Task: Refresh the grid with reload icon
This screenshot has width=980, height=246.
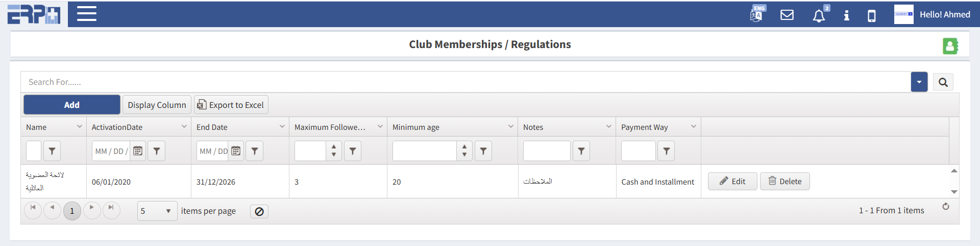Action: (x=946, y=207)
